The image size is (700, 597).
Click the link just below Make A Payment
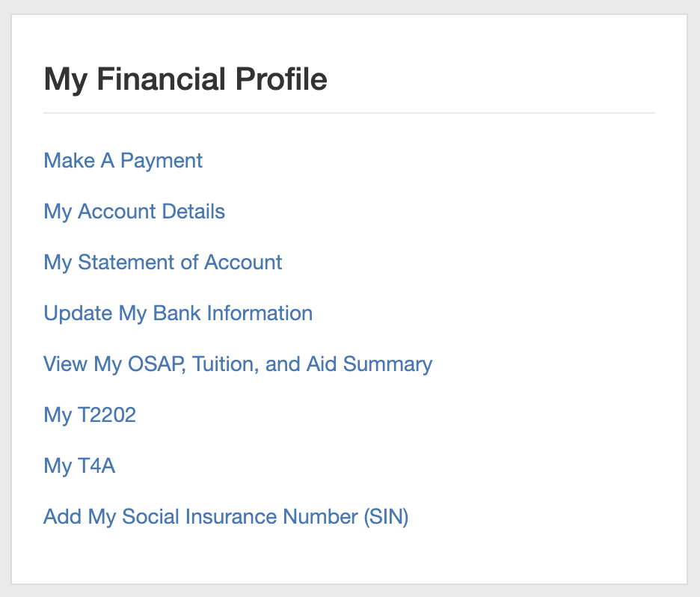pyautogui.click(x=134, y=212)
